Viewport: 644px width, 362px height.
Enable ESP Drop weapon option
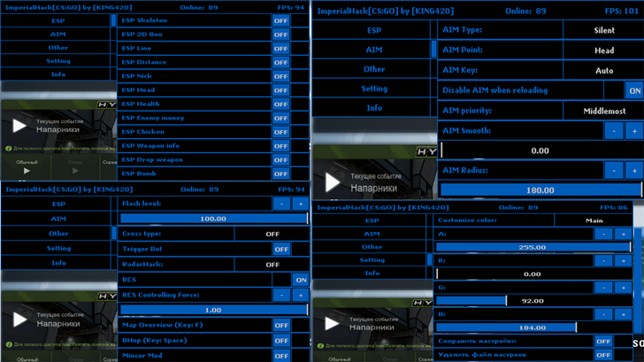point(281,160)
